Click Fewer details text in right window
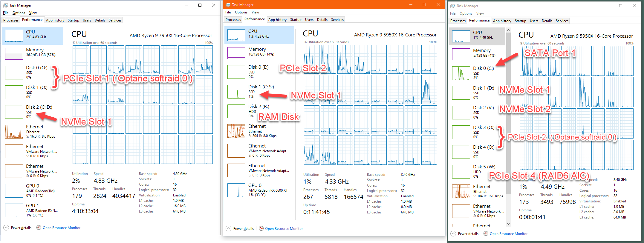Viewport: 644px width, 243px height. click(x=468, y=234)
